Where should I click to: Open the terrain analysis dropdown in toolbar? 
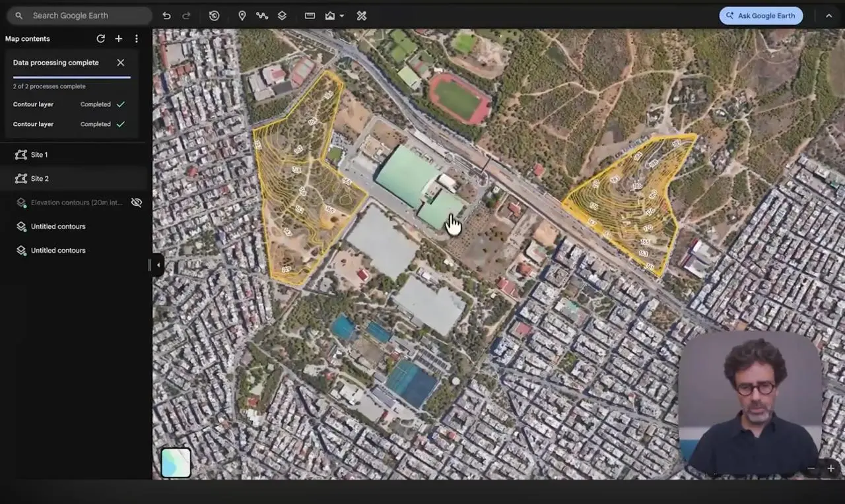tap(334, 16)
